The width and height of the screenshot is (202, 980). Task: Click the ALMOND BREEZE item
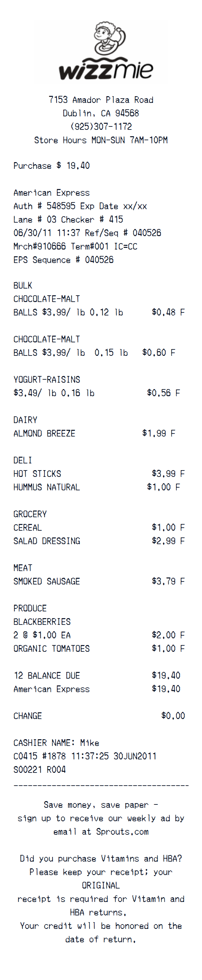(44, 433)
